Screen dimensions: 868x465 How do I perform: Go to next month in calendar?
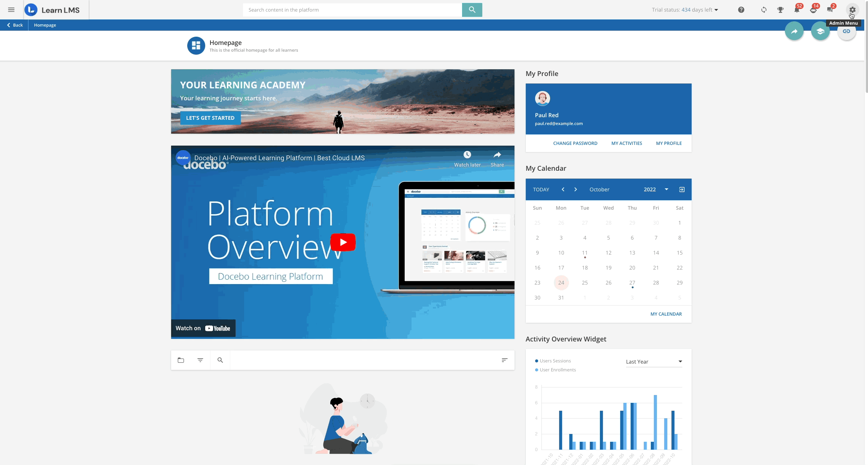coord(576,189)
